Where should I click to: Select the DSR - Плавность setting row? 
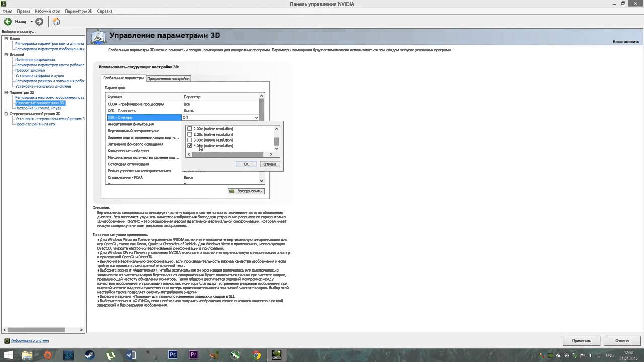point(182,111)
